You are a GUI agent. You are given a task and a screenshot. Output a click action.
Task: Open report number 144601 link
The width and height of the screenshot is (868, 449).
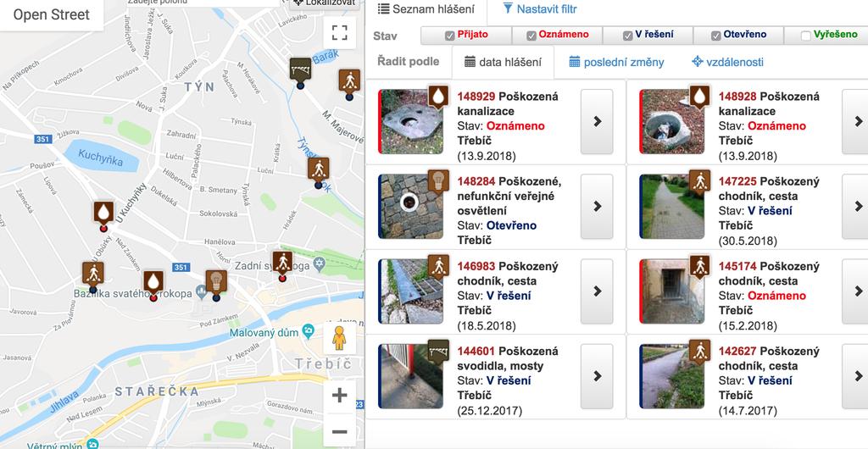pyautogui.click(x=476, y=352)
